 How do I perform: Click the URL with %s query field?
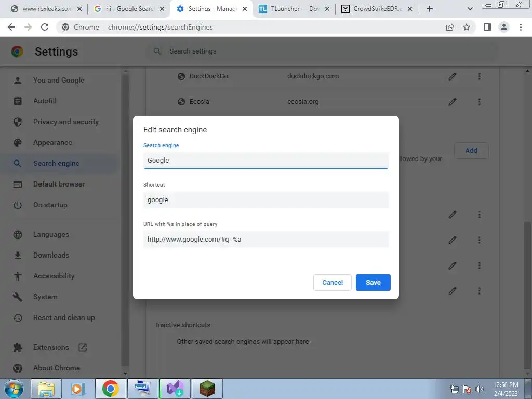coord(265,239)
